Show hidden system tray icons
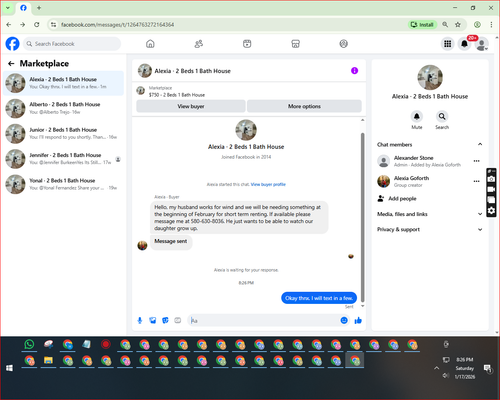Screen dimensions: 500x400 (436, 368)
